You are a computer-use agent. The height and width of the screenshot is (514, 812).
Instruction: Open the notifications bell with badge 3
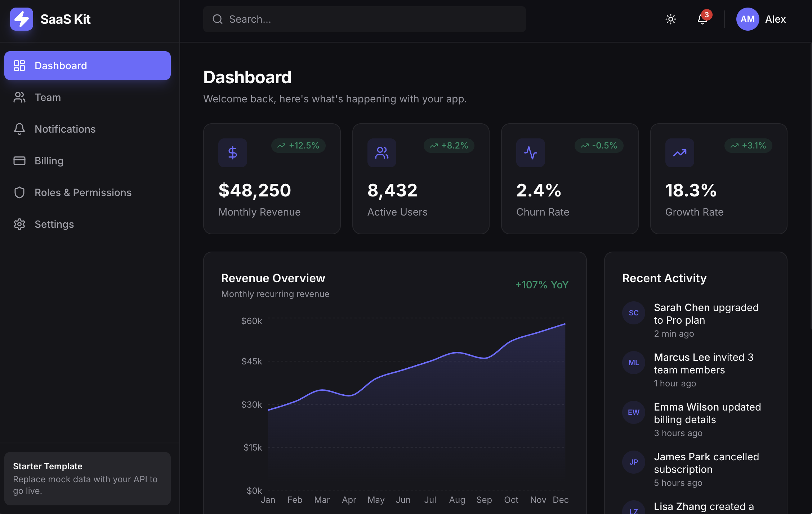point(702,19)
